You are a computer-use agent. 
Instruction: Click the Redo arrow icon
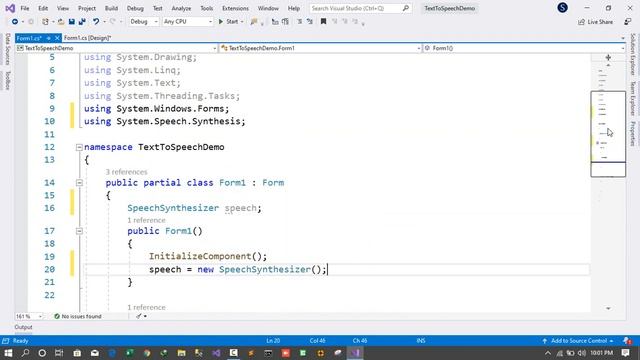click(x=113, y=22)
